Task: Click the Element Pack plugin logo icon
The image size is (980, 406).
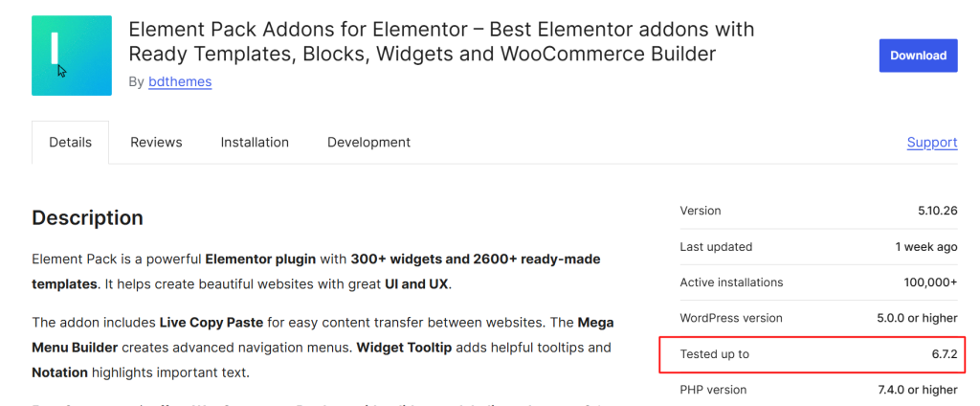Action: 72,56
